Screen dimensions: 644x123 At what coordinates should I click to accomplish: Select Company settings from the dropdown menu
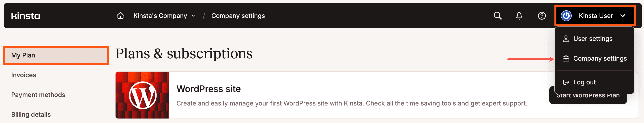click(600, 59)
